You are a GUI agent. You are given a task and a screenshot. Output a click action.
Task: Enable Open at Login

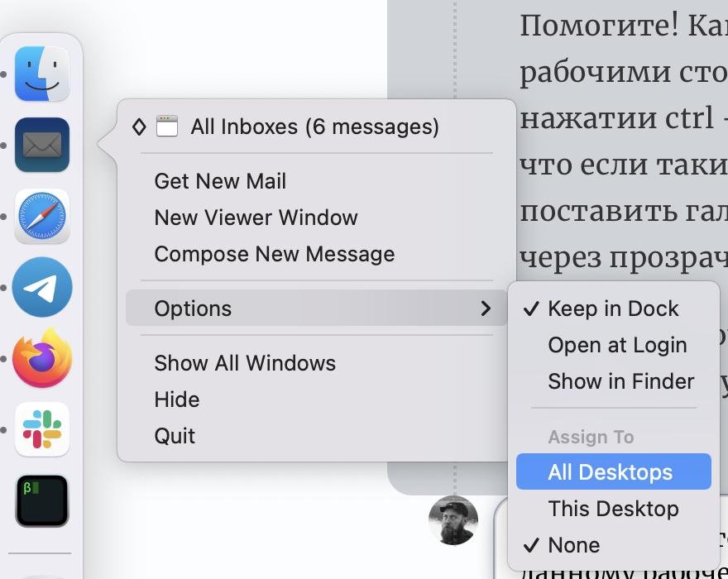point(617,345)
